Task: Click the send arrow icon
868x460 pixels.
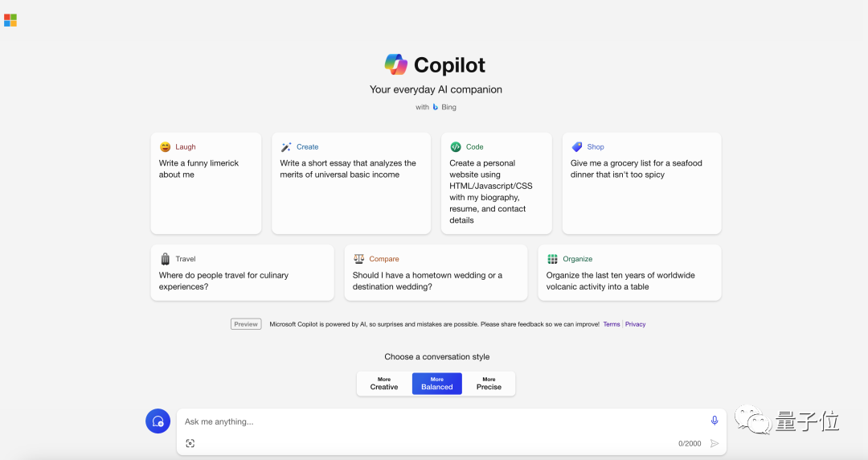Action: click(714, 443)
